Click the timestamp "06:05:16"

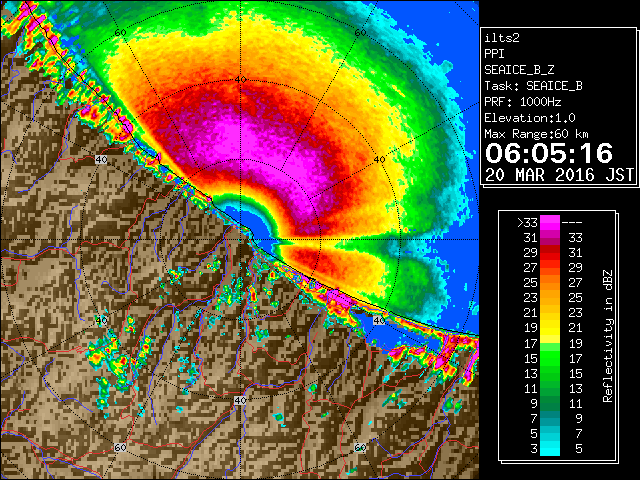[x=549, y=153]
